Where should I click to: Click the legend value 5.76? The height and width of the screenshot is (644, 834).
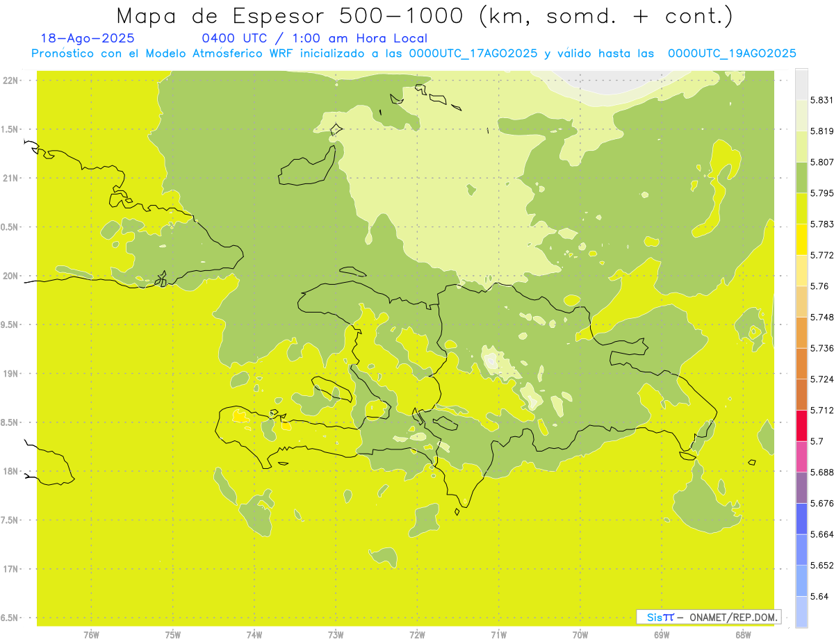pyautogui.click(x=819, y=286)
